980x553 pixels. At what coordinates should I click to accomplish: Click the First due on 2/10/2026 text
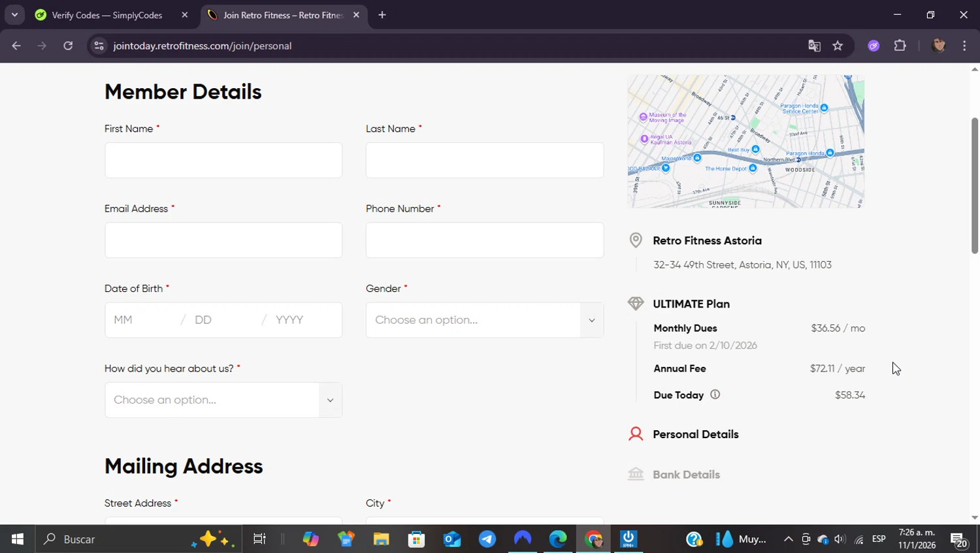point(706,345)
